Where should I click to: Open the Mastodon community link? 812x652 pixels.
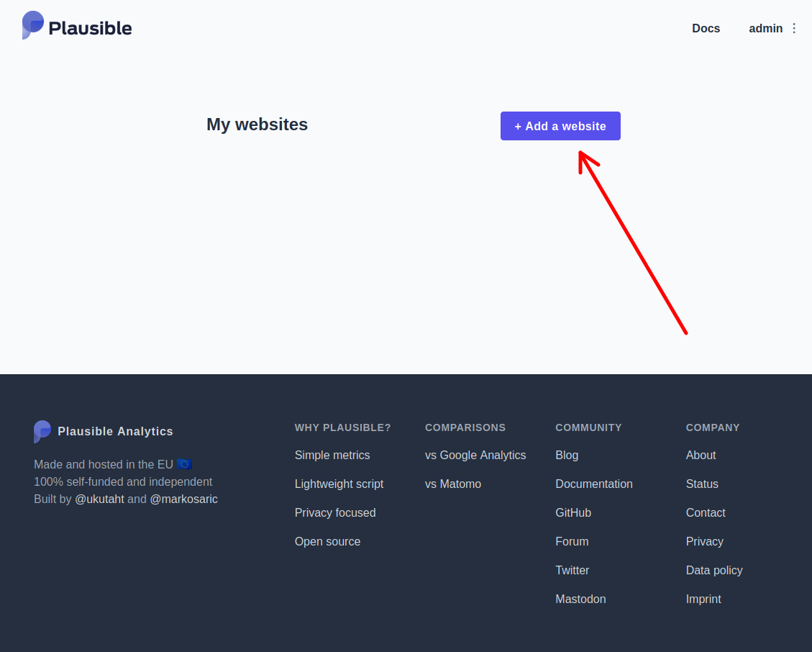580,599
